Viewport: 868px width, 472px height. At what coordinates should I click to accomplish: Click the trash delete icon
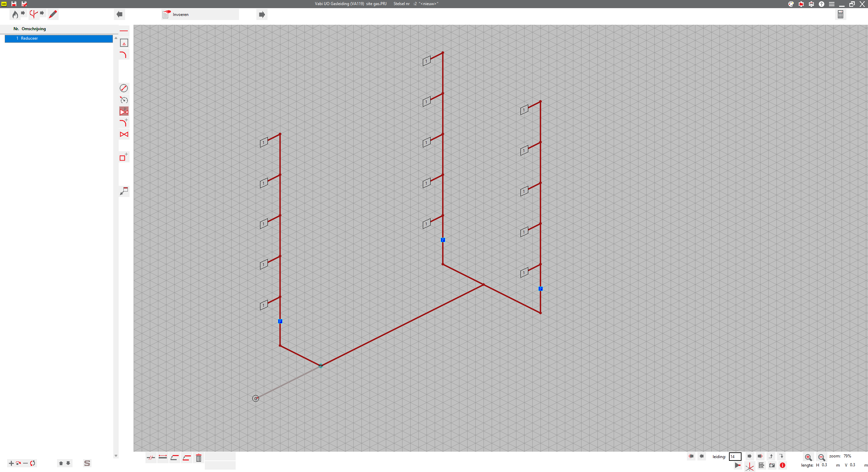tap(199, 458)
